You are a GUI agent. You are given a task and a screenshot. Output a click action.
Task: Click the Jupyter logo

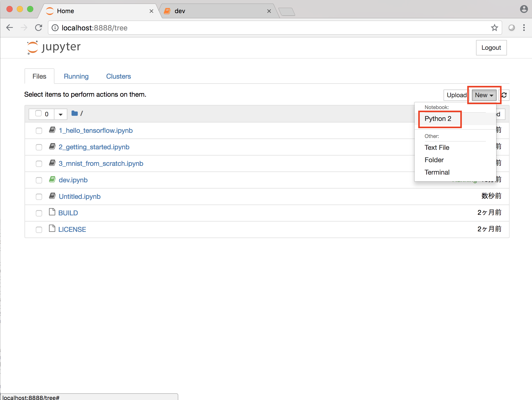[54, 47]
